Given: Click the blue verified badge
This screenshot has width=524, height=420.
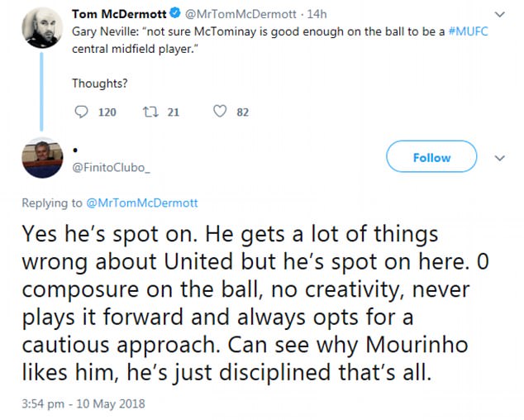Looking at the screenshot, I should tap(175, 14).
